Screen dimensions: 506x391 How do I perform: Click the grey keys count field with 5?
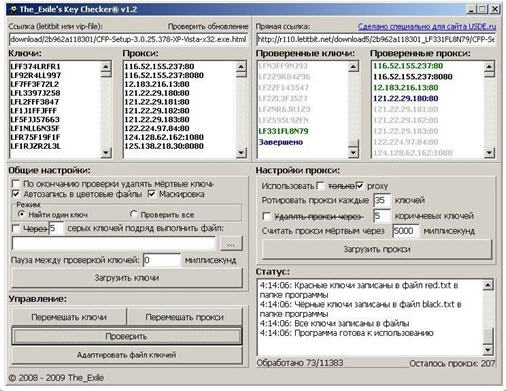56,229
